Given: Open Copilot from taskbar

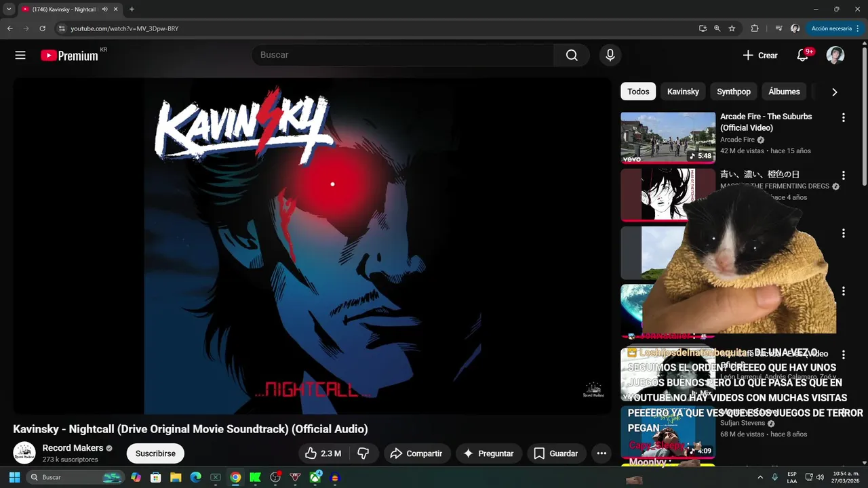Looking at the screenshot, I should coord(136,477).
